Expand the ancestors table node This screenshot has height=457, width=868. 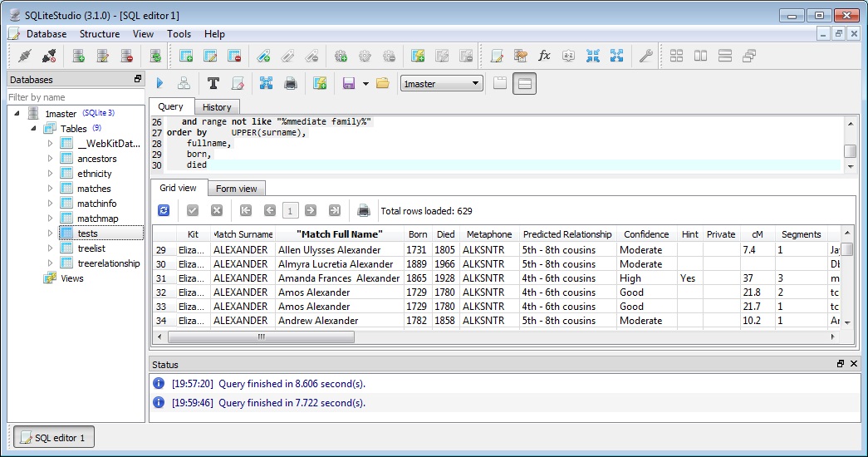tap(51, 159)
